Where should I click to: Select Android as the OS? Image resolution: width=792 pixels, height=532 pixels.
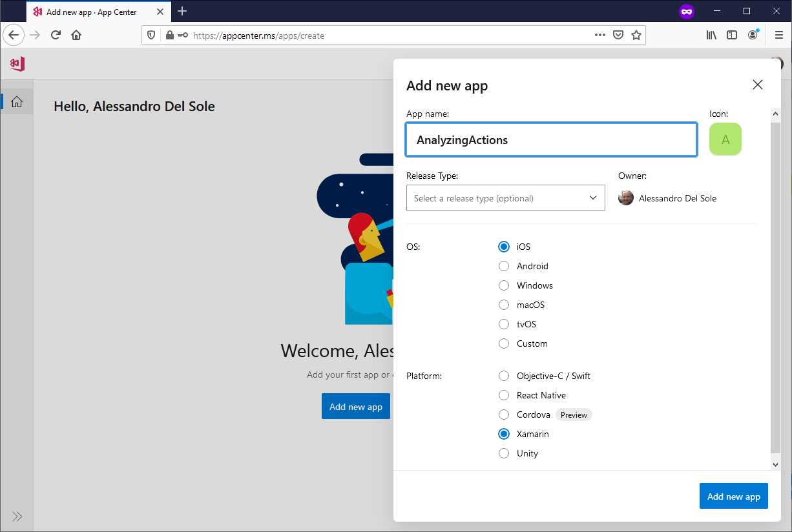[x=504, y=266]
